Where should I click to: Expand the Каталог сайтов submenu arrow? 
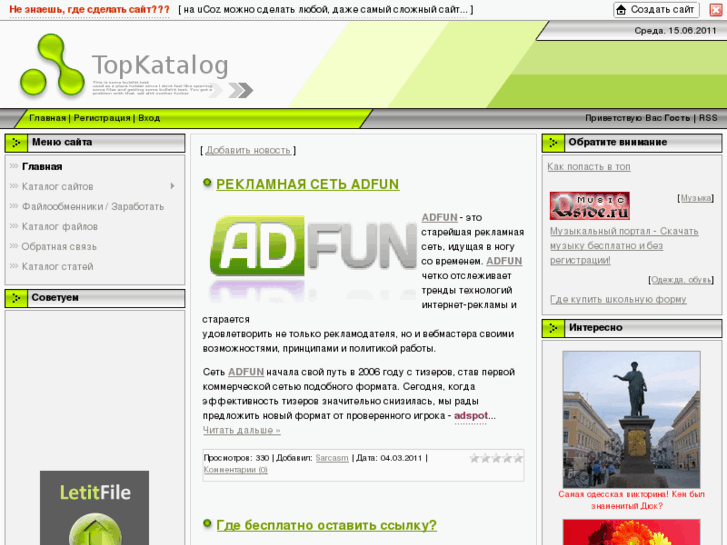click(172, 186)
